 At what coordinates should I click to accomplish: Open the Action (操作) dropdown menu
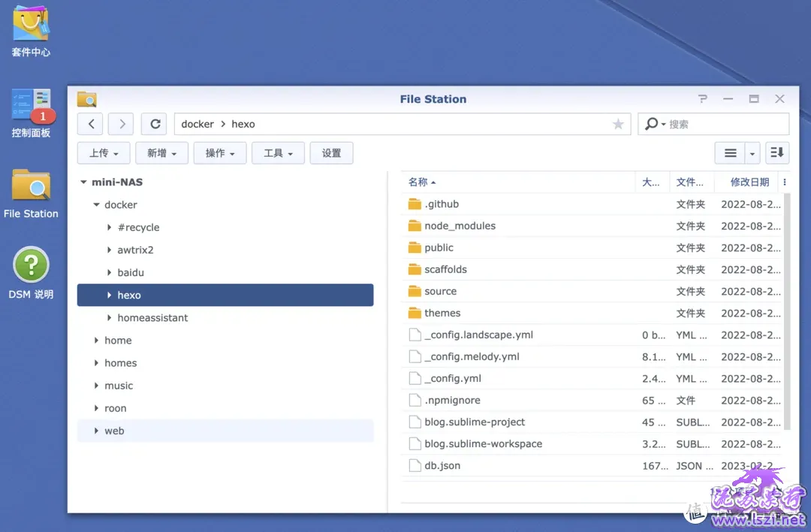click(x=220, y=153)
